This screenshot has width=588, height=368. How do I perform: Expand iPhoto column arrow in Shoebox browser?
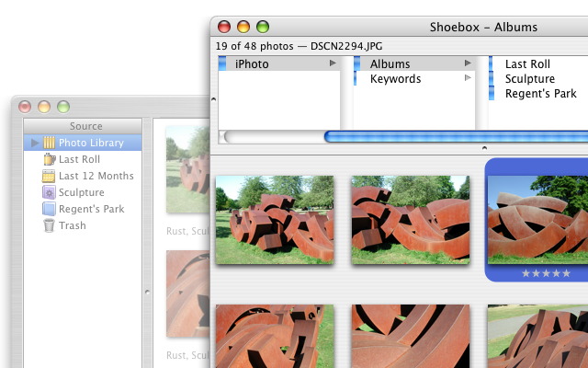pos(333,63)
